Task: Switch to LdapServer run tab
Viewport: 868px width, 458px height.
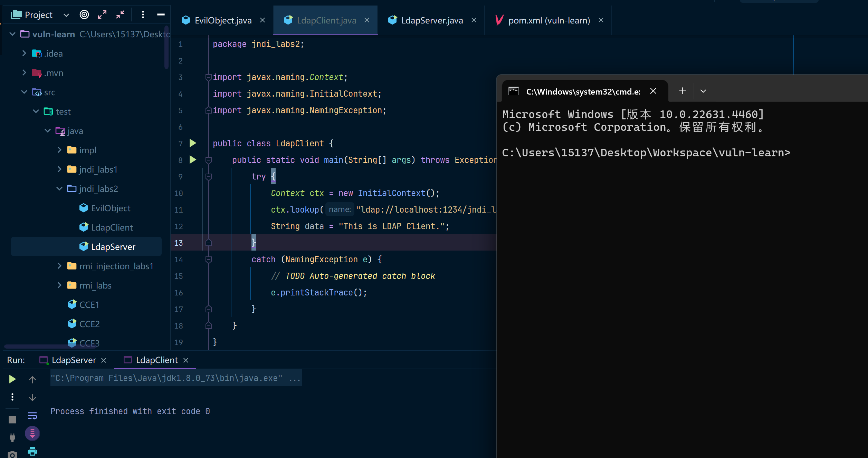Action: [74, 360]
